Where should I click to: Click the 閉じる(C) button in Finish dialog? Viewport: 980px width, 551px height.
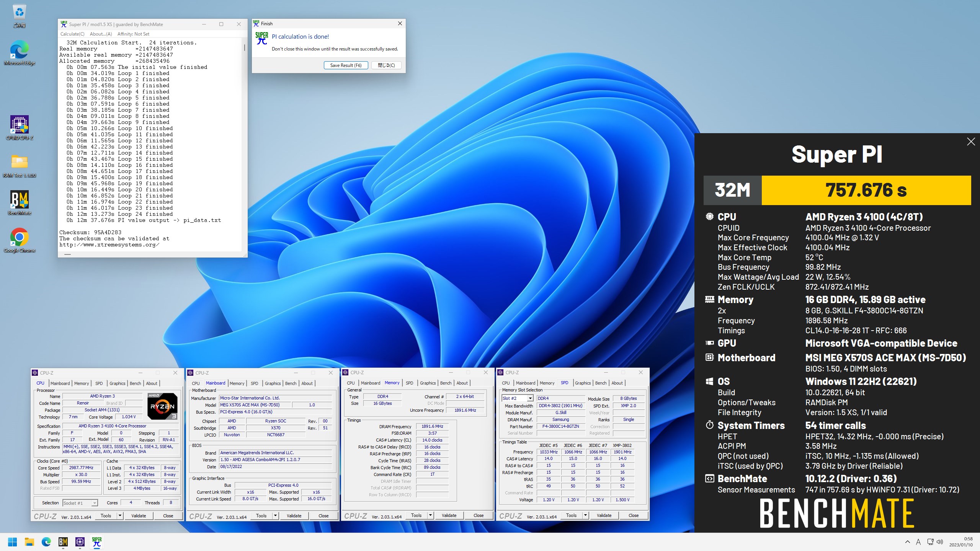(386, 65)
